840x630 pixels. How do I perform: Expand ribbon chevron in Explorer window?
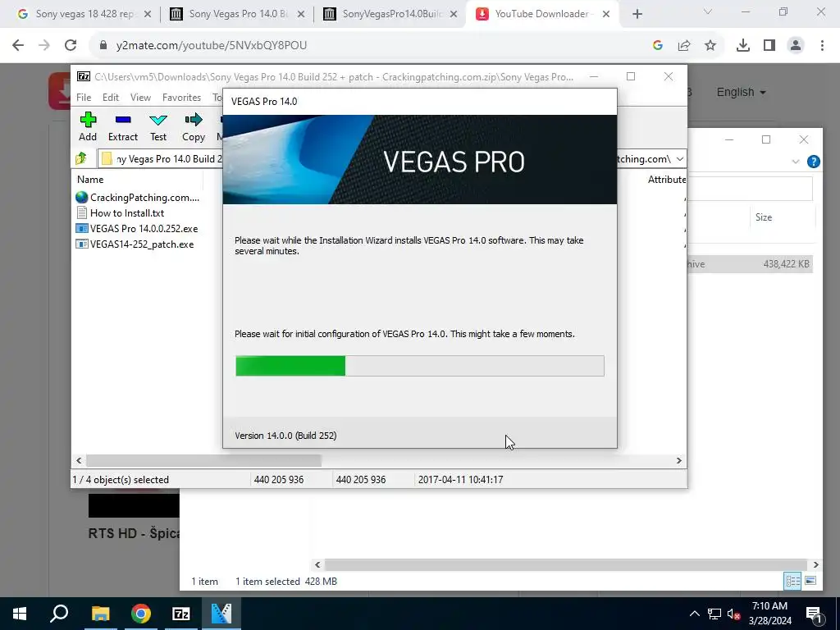pos(796,162)
